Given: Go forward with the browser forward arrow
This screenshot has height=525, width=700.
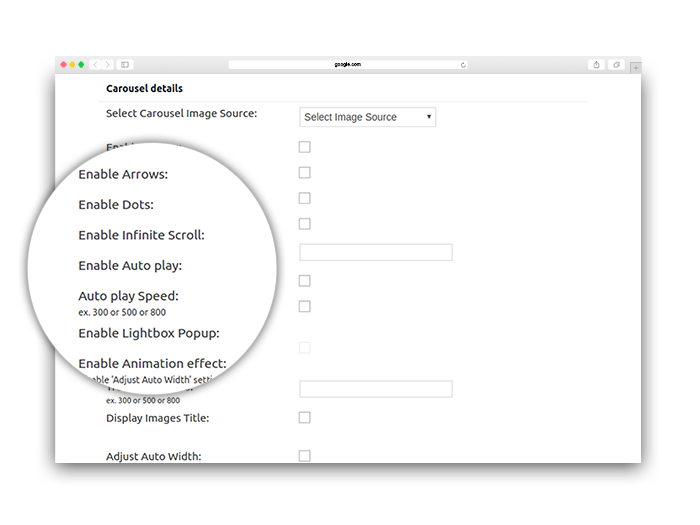Looking at the screenshot, I should 107,65.
